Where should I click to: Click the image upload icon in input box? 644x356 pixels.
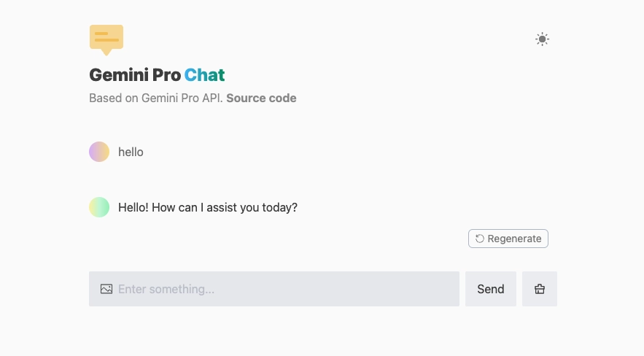[x=106, y=289]
